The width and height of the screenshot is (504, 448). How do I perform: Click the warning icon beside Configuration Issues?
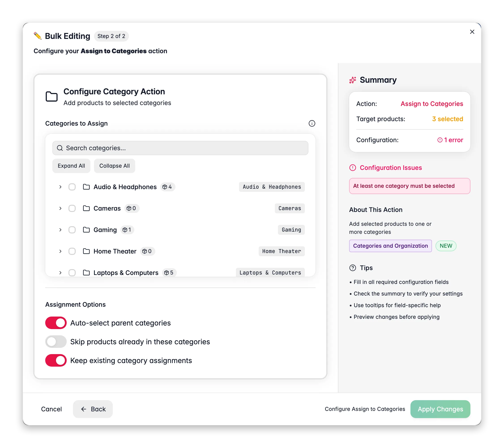(x=353, y=168)
